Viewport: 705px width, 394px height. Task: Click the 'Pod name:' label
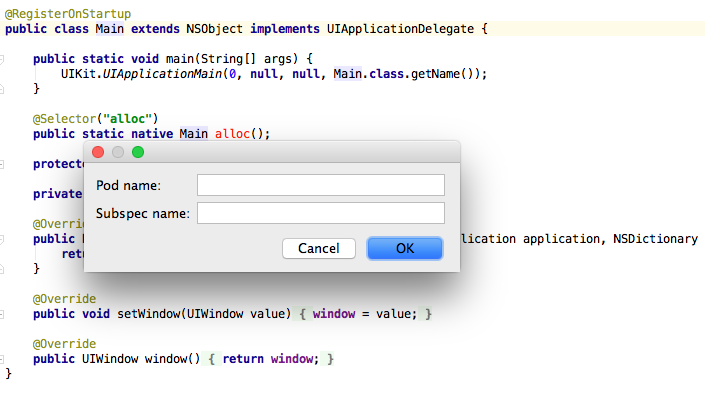pos(128,185)
